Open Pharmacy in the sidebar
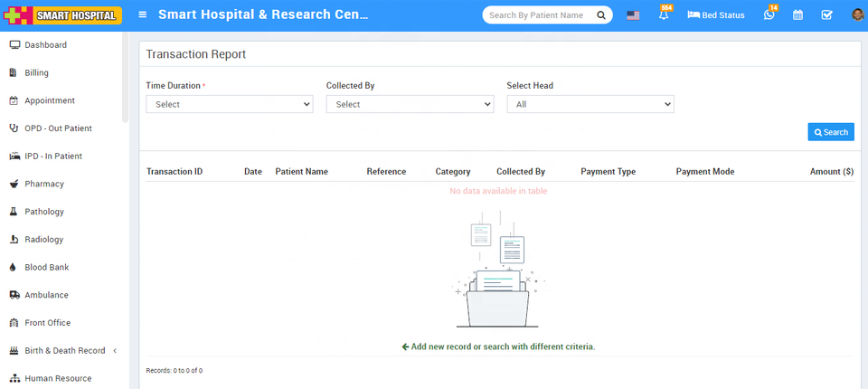 [44, 184]
